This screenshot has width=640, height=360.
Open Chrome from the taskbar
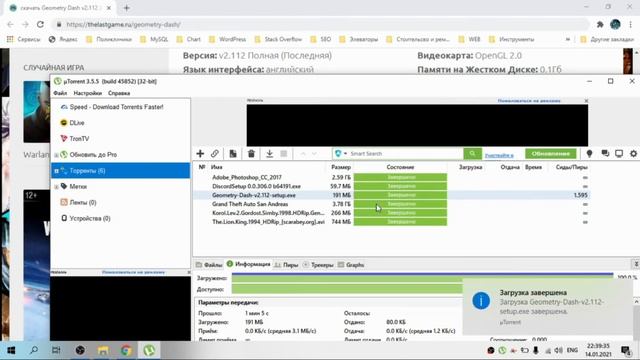click(x=126, y=350)
